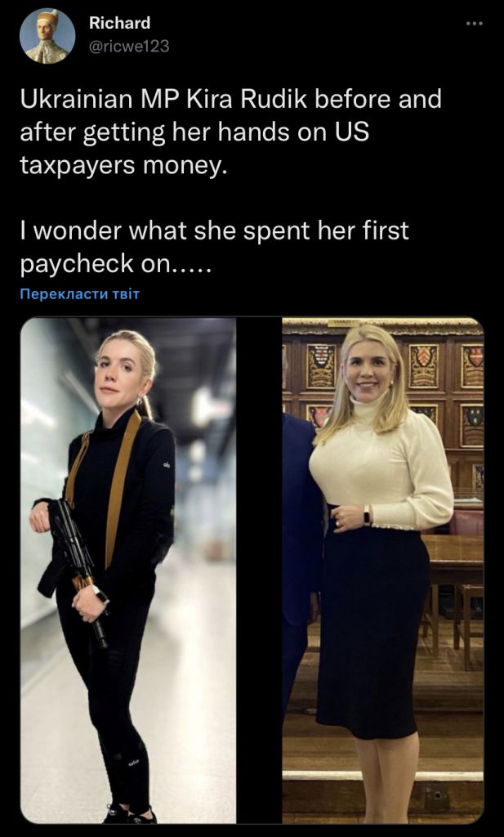Open Richard's profile avatar picture
This screenshot has height=837, width=504.
point(47,36)
